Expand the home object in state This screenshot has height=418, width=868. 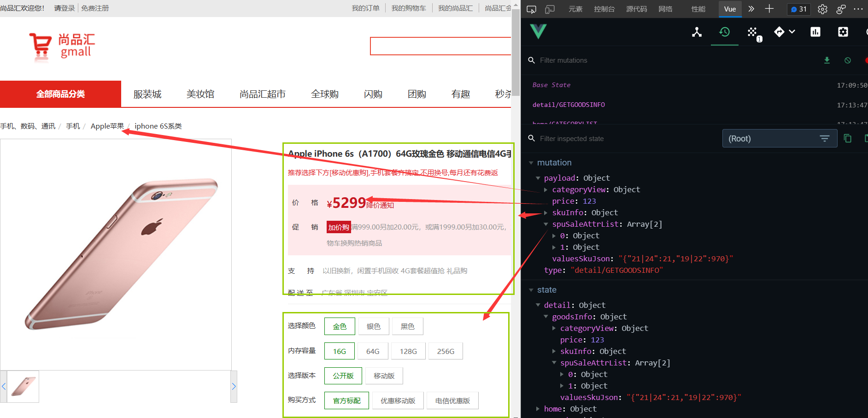538,409
